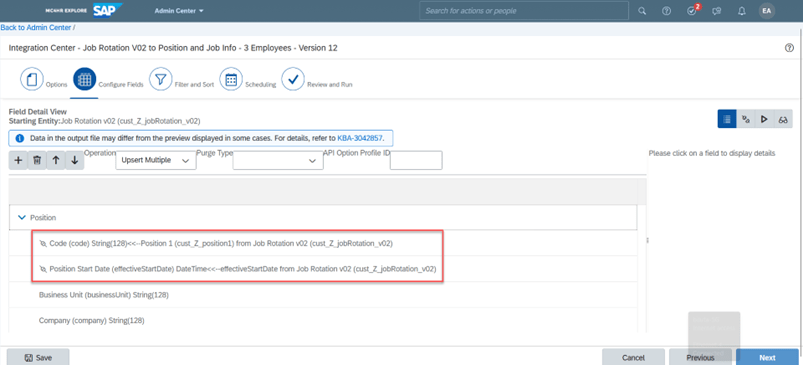This screenshot has width=803, height=365.
Task: Click the magnifier search icon
Action: tap(642, 11)
